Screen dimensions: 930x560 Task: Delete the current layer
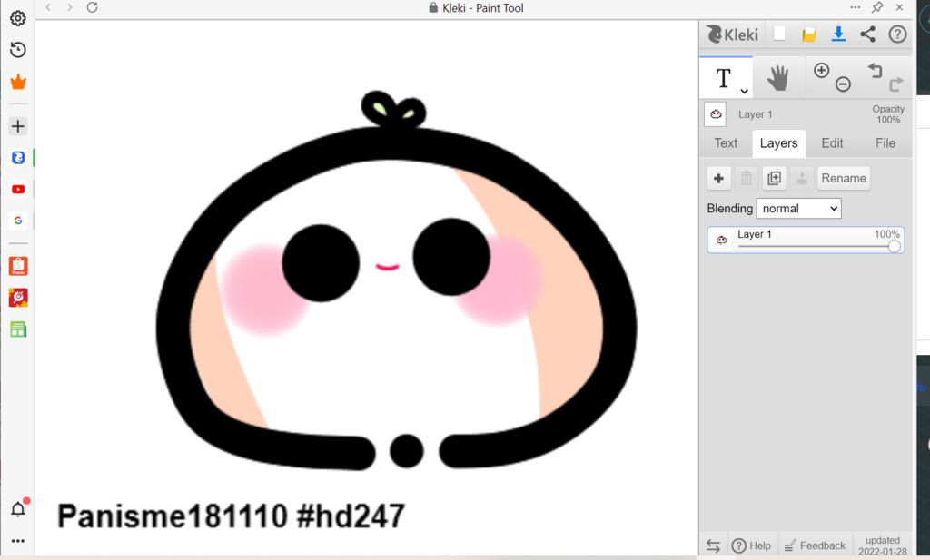(747, 179)
